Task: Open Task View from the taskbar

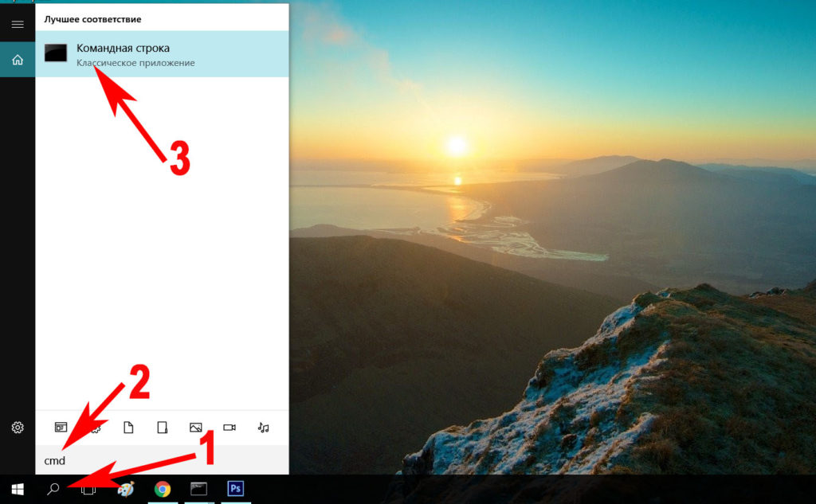Action: coord(88,489)
